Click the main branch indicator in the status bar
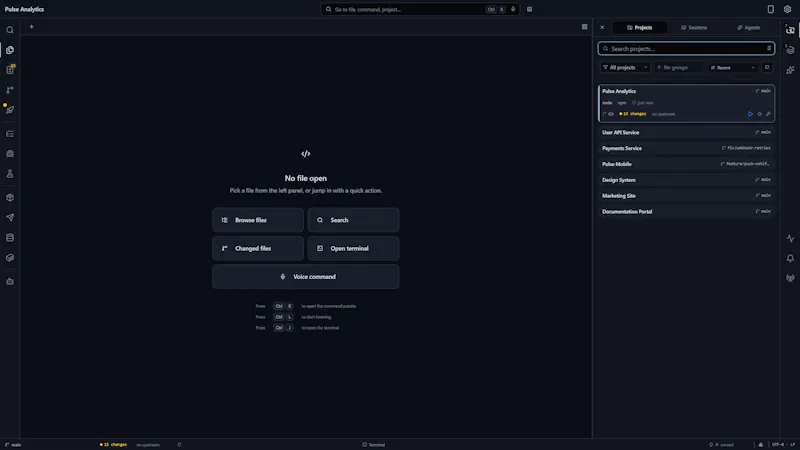The height and width of the screenshot is (450, 800). pos(13,445)
